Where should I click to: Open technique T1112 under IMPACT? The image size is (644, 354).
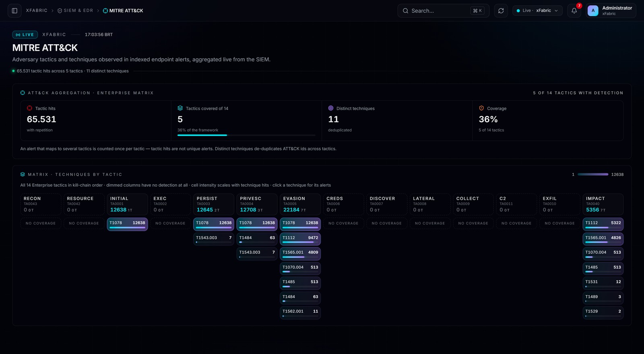coord(603,224)
